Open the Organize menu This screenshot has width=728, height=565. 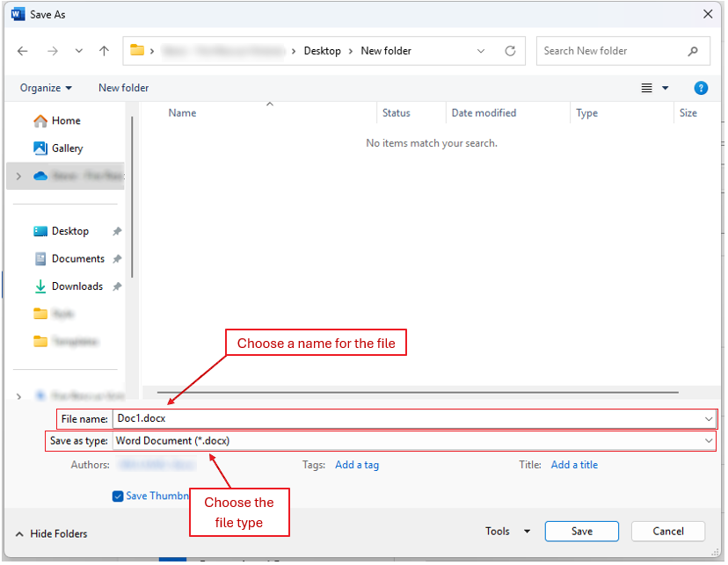click(46, 88)
